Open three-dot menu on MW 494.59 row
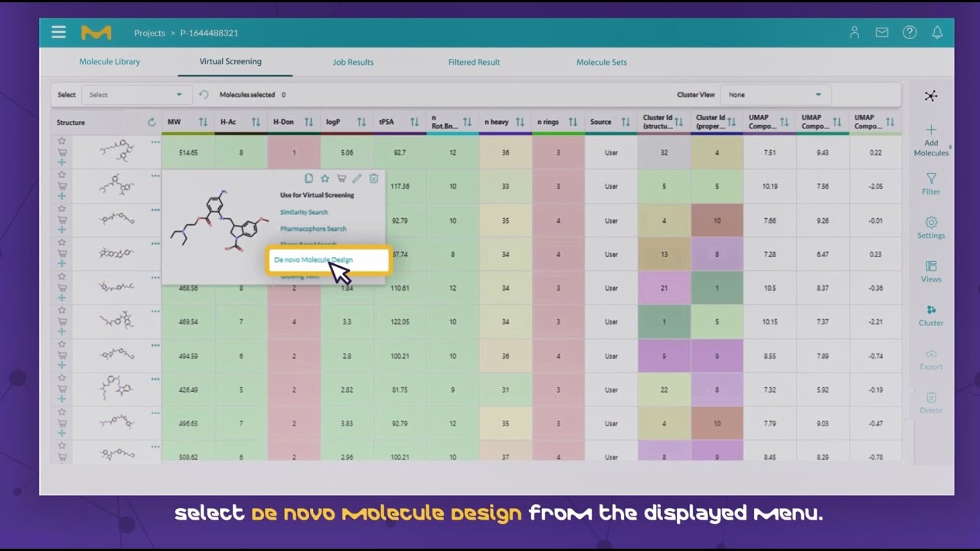This screenshot has width=980, height=551. 155,345
